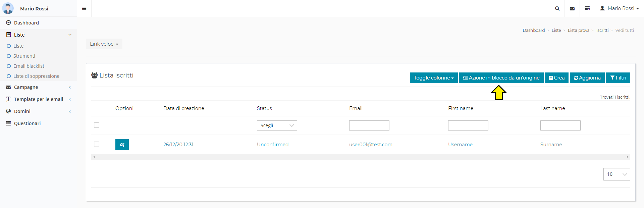
Task: Open the search magnifier icon
Action: coord(557,8)
